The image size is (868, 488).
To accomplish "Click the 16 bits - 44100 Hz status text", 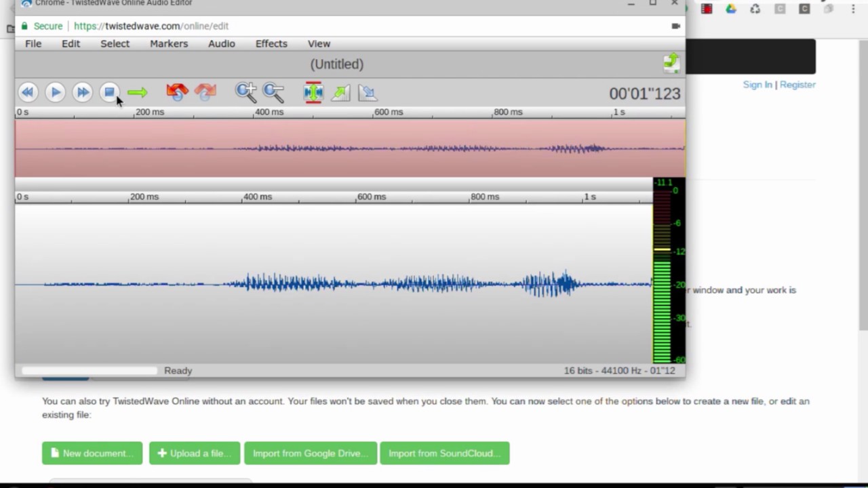I will click(619, 371).
